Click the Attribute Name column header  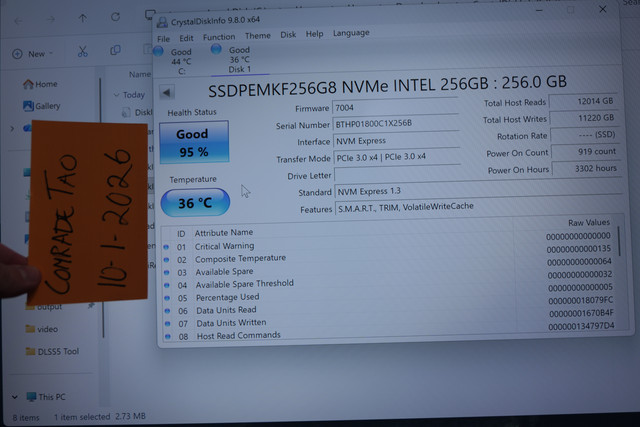(224, 232)
